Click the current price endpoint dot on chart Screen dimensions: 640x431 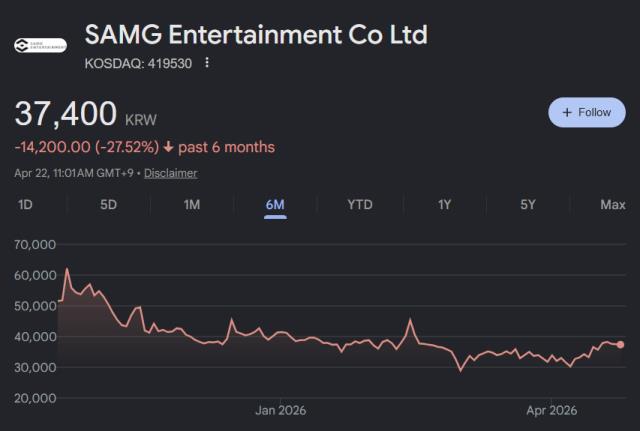tap(620, 344)
